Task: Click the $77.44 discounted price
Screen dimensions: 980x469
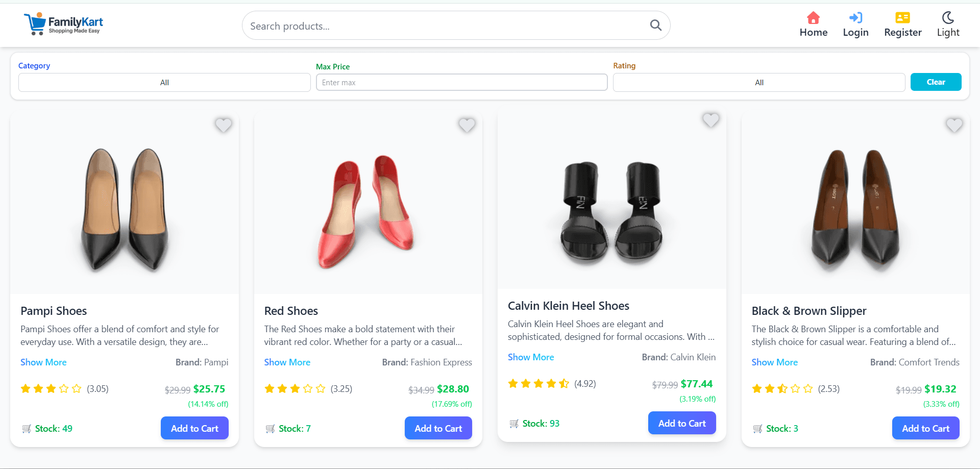Action: coord(697,384)
